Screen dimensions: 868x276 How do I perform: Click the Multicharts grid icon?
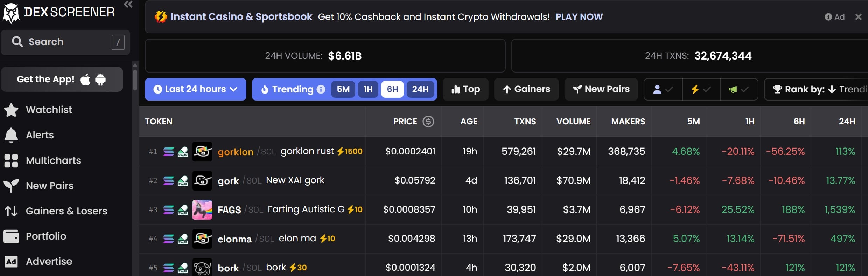coord(11,161)
